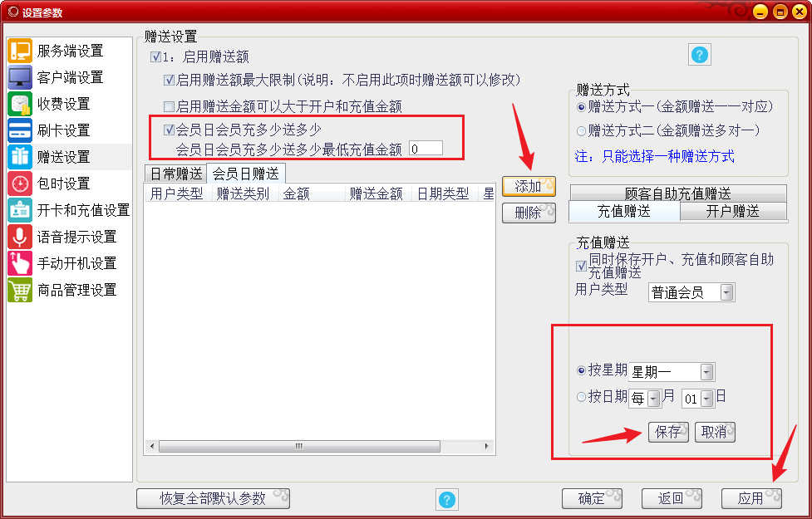Open 包时设置 red clock icon
The width and height of the screenshot is (812, 519).
[20, 184]
